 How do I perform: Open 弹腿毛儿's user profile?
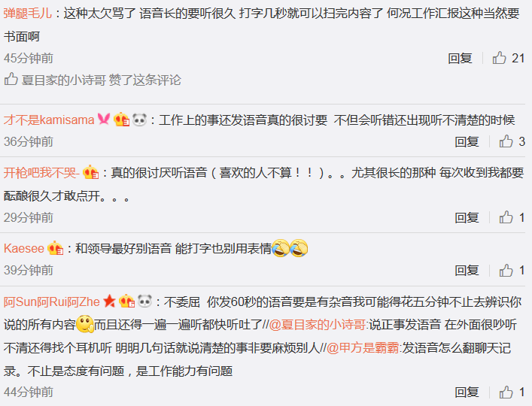28,14
